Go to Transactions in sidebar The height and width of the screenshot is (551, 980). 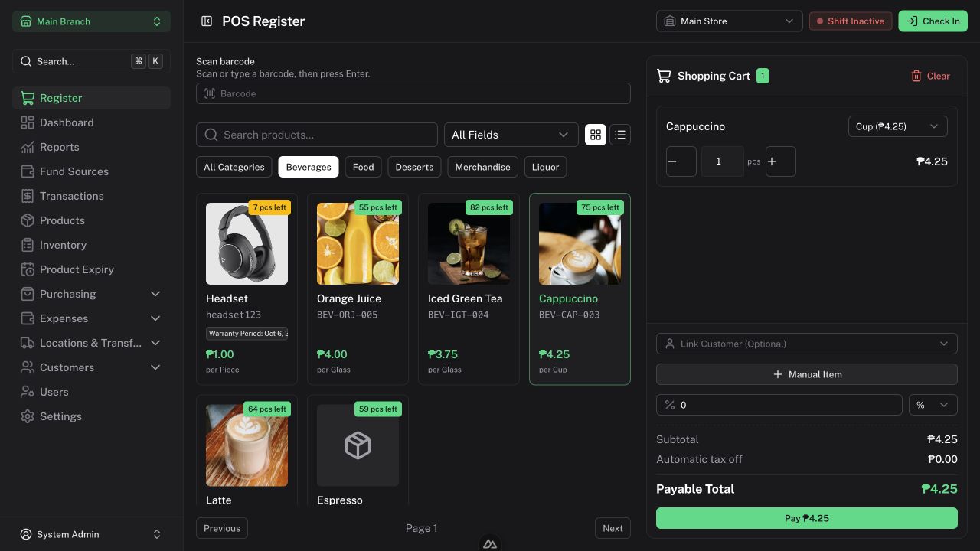tap(91, 196)
